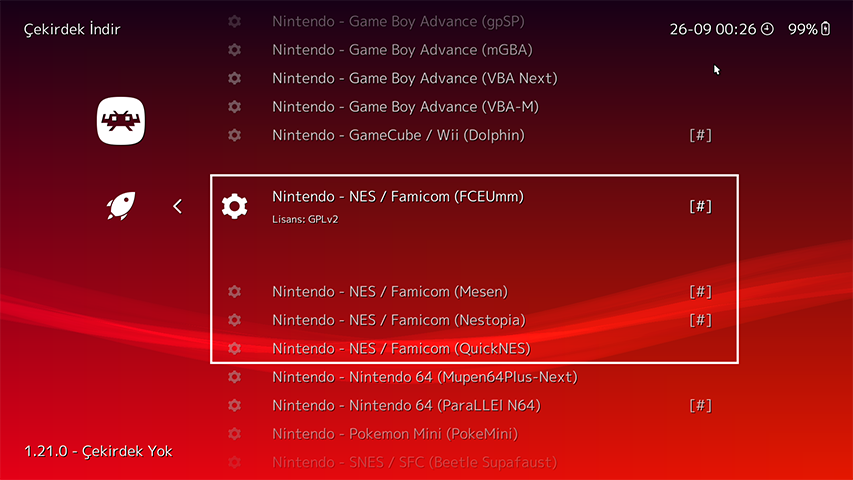Select Nintendo - NES / Famicom (QuickNES)
The width and height of the screenshot is (853, 480).
[401, 349]
